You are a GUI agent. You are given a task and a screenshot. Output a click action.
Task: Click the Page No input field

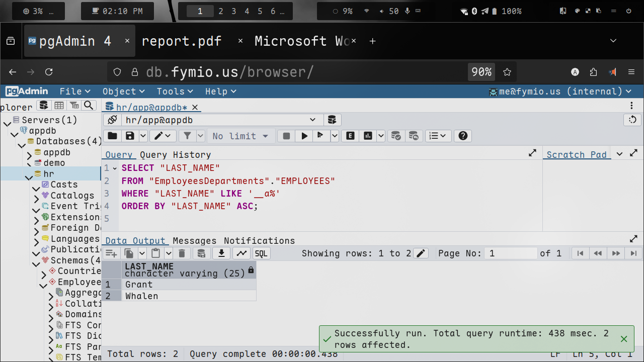pos(511,253)
